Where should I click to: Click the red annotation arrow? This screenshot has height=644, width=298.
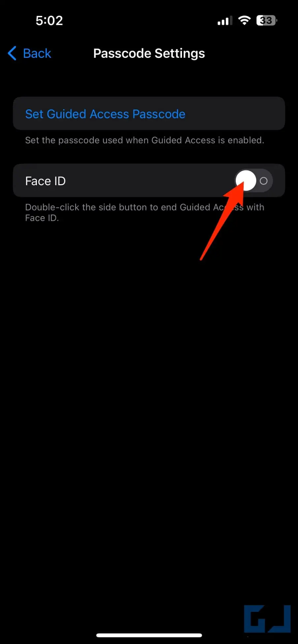point(222,221)
